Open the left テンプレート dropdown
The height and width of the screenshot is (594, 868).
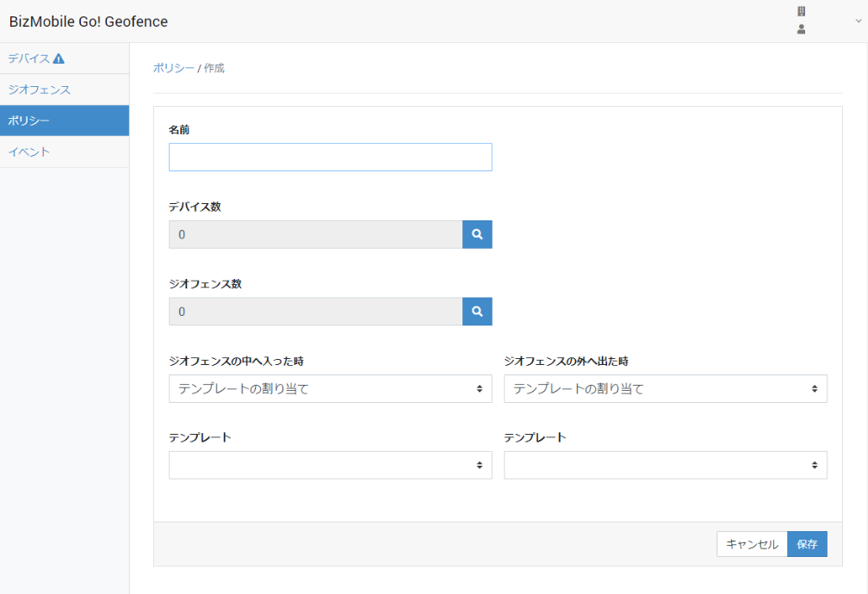[330, 465]
